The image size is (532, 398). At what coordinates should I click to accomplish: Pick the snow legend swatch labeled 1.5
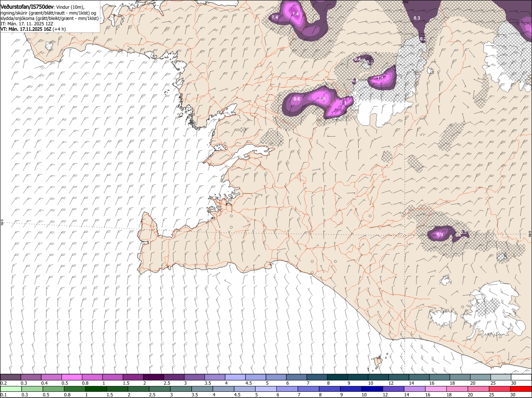[133, 377]
